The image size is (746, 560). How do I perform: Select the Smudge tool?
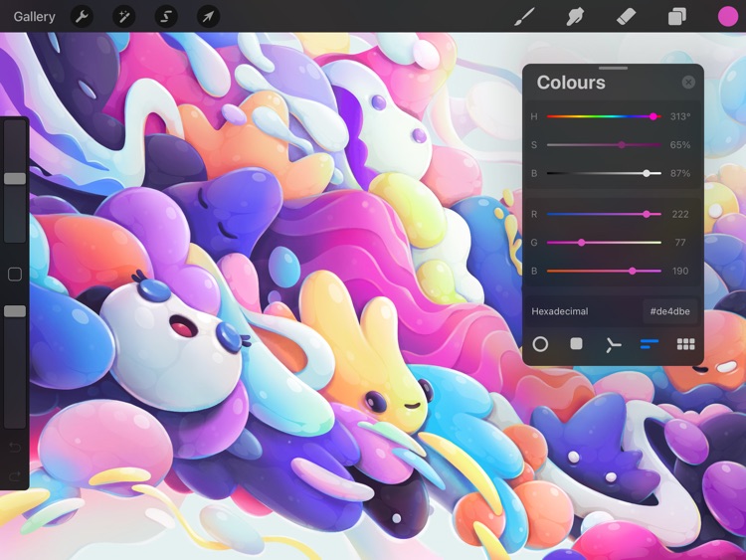point(575,16)
